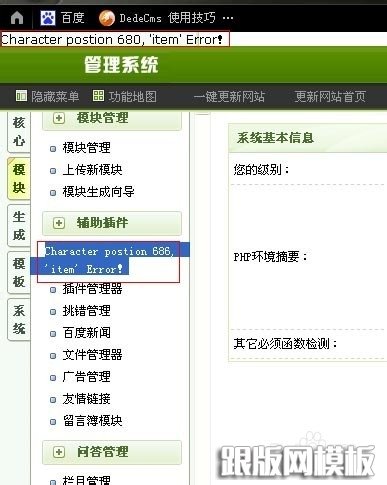Switch to the 模块 side tab
Viewport: 387px width, 485px height.
(19, 179)
